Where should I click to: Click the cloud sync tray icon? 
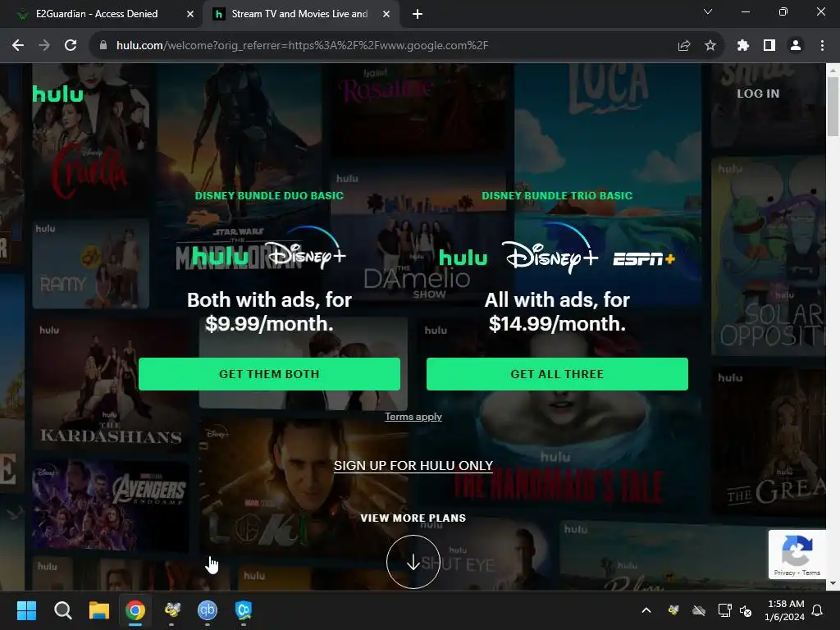pyautogui.click(x=699, y=610)
